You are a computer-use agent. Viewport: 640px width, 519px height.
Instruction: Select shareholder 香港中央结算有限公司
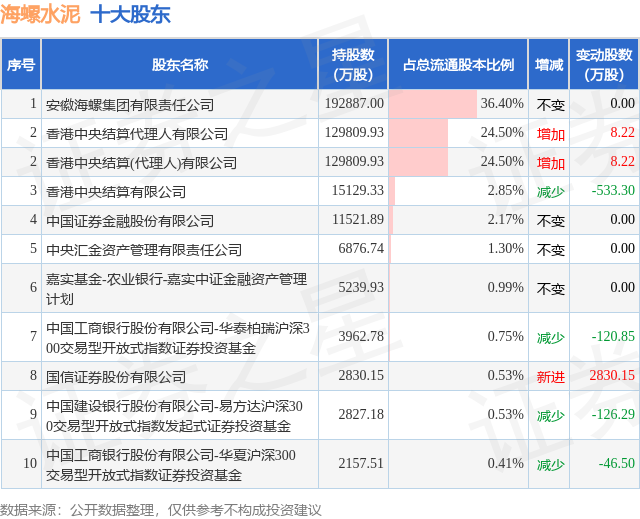coord(116,192)
